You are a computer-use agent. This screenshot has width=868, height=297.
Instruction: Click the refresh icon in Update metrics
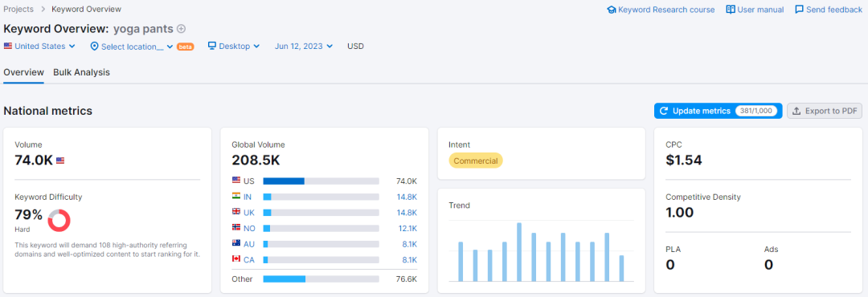(x=665, y=111)
